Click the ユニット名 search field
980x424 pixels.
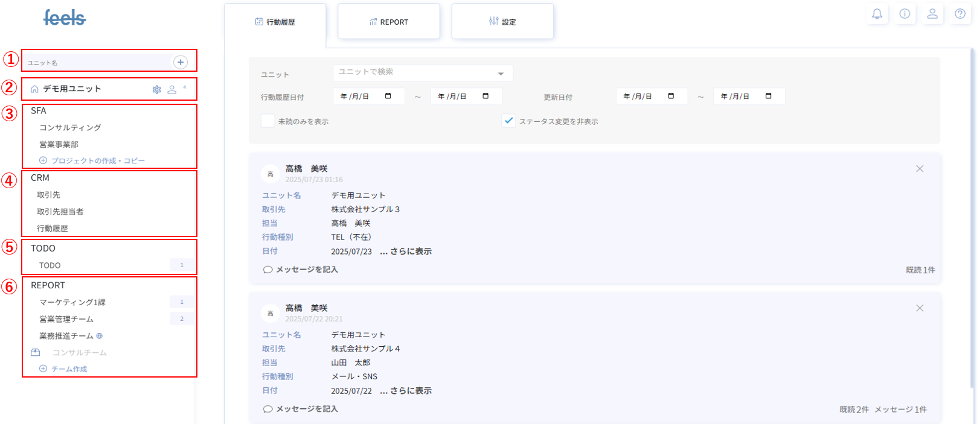click(x=97, y=62)
